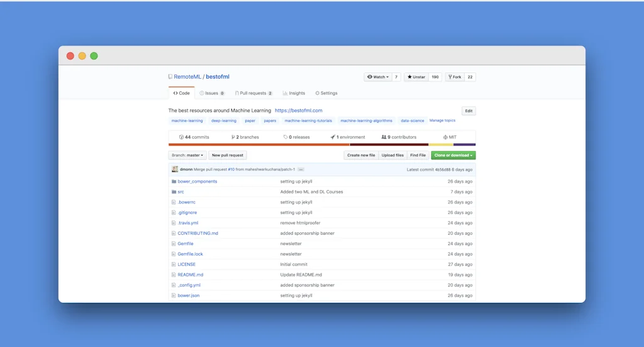
Task: Click the Find File button
Action: 418,156
